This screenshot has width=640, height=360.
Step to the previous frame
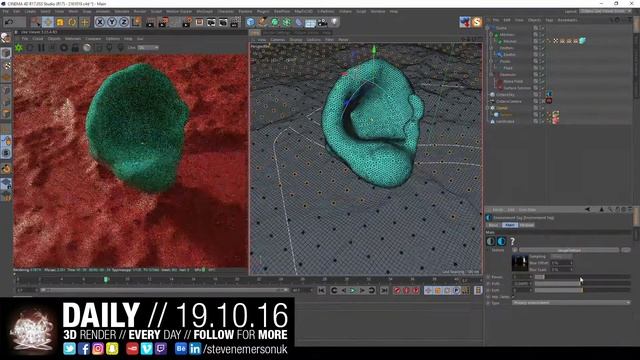344,290
